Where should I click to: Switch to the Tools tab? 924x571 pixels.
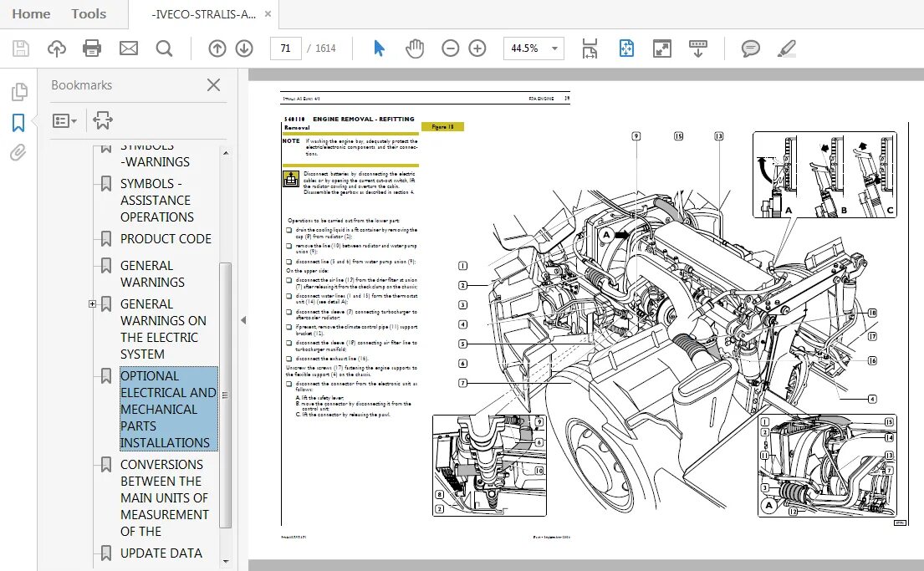(89, 13)
